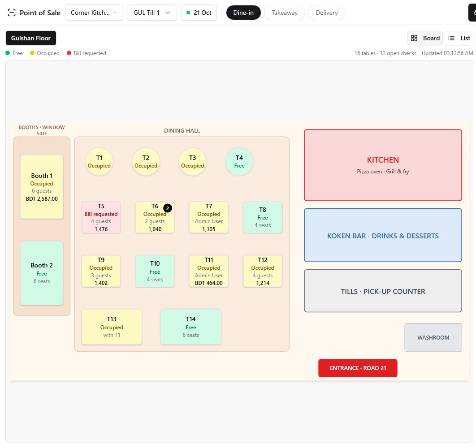Select free round table T4
This screenshot has width=476, height=448.
click(x=239, y=162)
